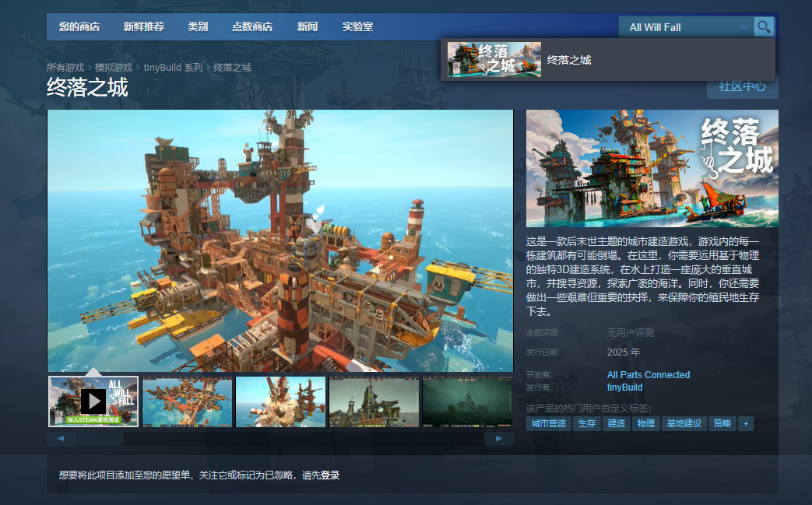
Task: Click the 社区中心 button
Action: (x=740, y=87)
